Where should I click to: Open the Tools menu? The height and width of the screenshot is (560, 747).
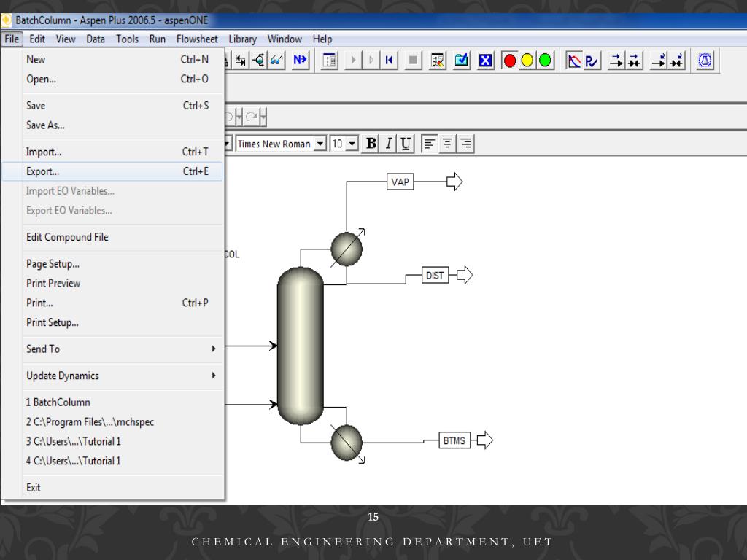127,39
